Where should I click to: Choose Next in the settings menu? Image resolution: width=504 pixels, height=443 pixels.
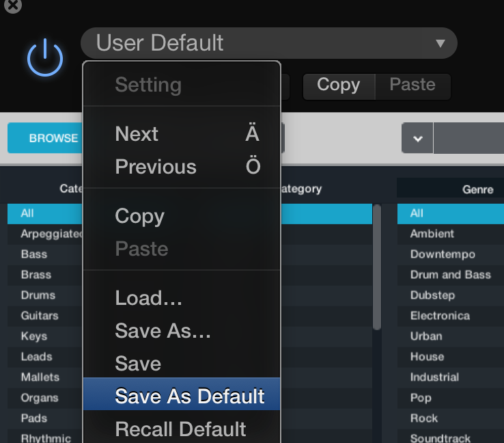[x=137, y=134]
